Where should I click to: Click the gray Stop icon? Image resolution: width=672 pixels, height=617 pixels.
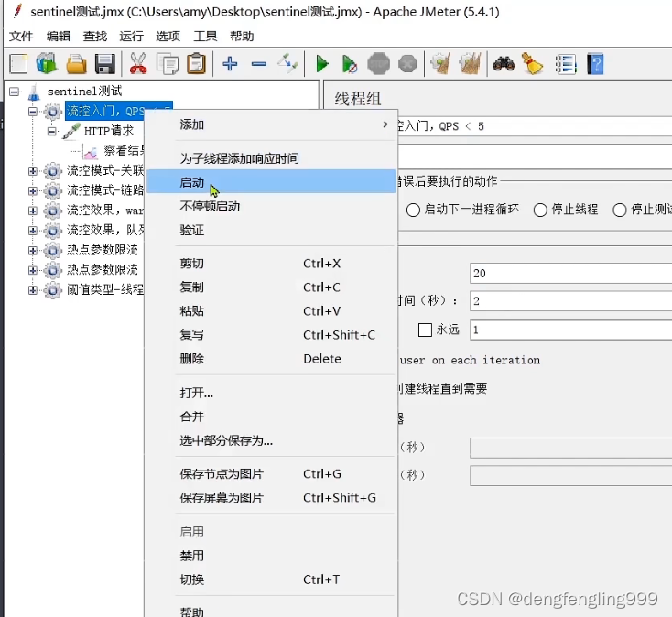tap(378, 64)
